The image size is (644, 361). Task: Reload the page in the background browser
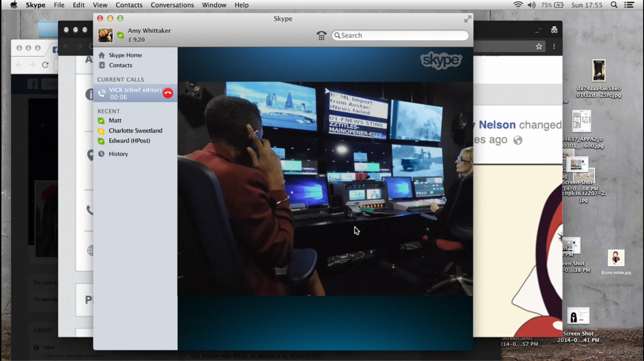(45, 65)
